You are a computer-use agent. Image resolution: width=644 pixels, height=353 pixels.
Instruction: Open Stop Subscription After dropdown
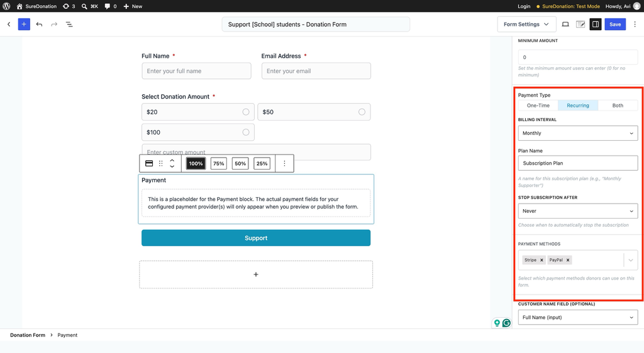pos(578,211)
